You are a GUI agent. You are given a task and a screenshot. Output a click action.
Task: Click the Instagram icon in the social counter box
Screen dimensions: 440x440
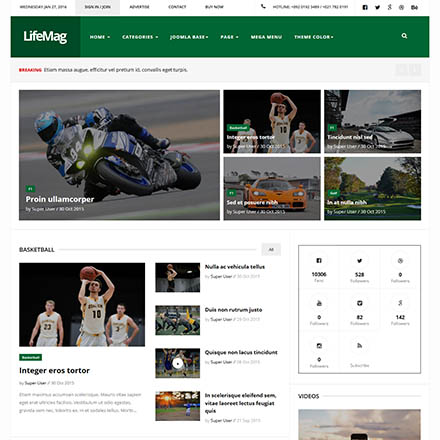click(x=319, y=346)
